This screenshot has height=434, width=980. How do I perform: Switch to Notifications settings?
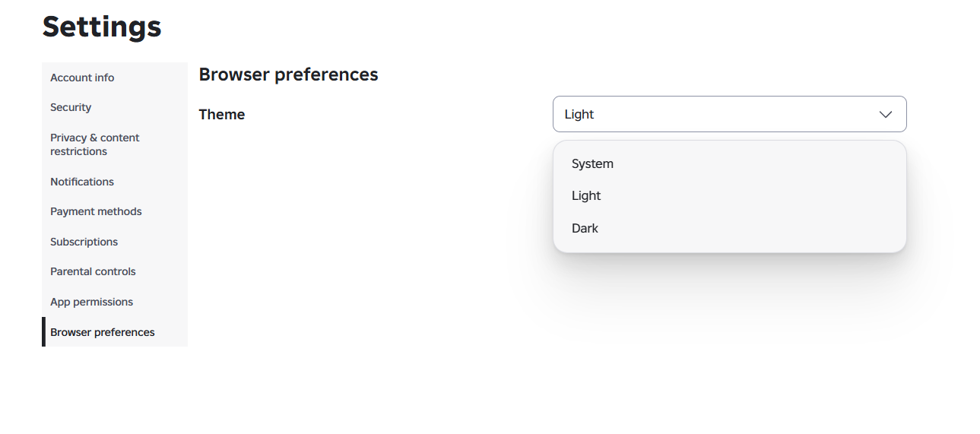coord(114,182)
